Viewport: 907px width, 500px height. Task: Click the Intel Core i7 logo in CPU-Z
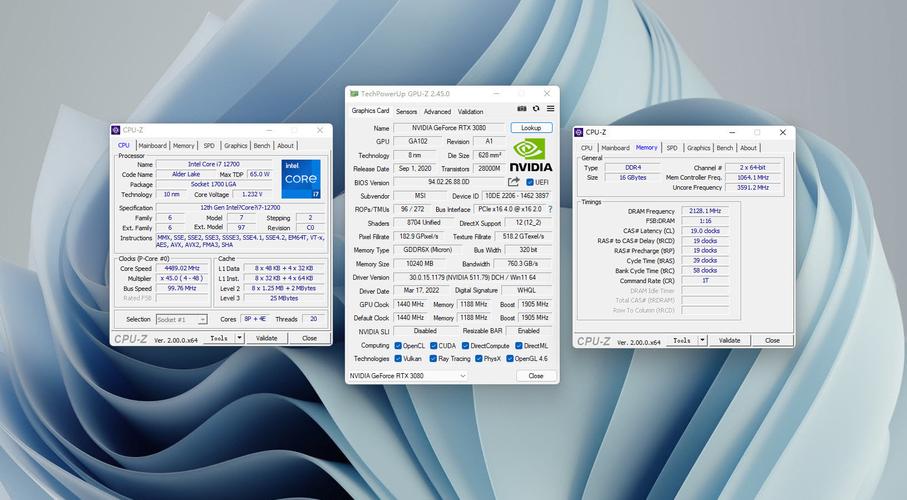[301, 179]
